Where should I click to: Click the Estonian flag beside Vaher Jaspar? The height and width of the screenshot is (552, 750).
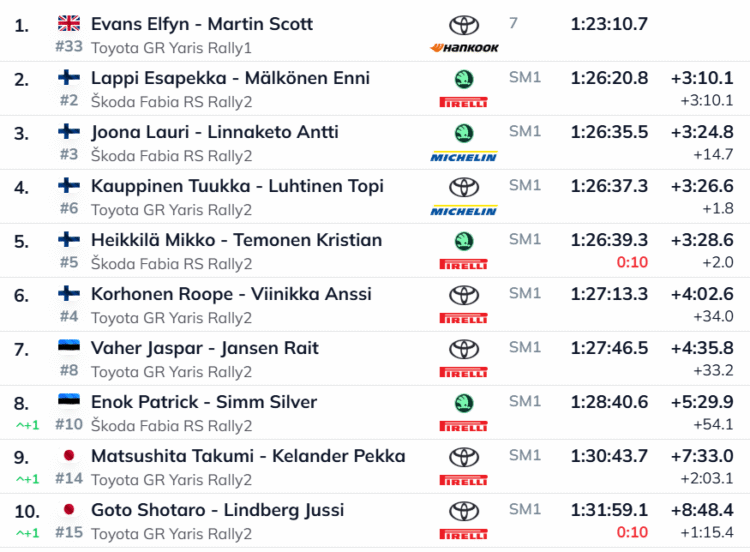point(69,347)
